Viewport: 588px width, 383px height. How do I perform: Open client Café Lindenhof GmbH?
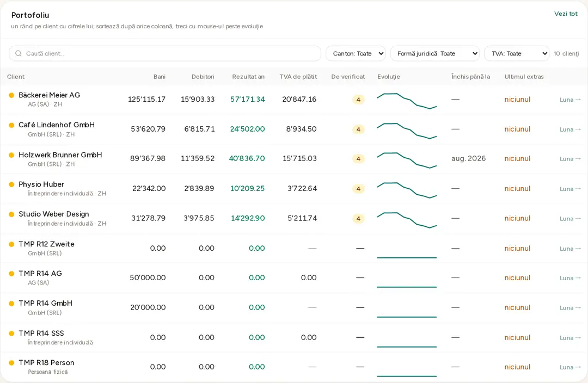[57, 125]
